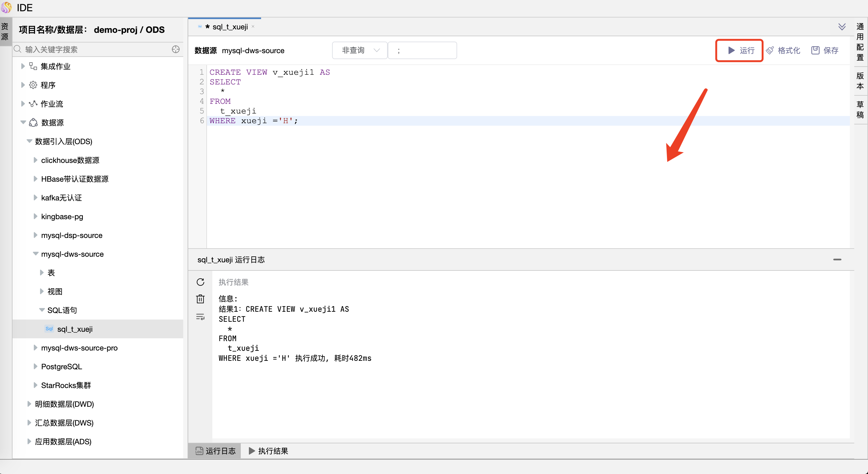
Task: Select sql_t_xueji in the resource tree
Action: 74,329
